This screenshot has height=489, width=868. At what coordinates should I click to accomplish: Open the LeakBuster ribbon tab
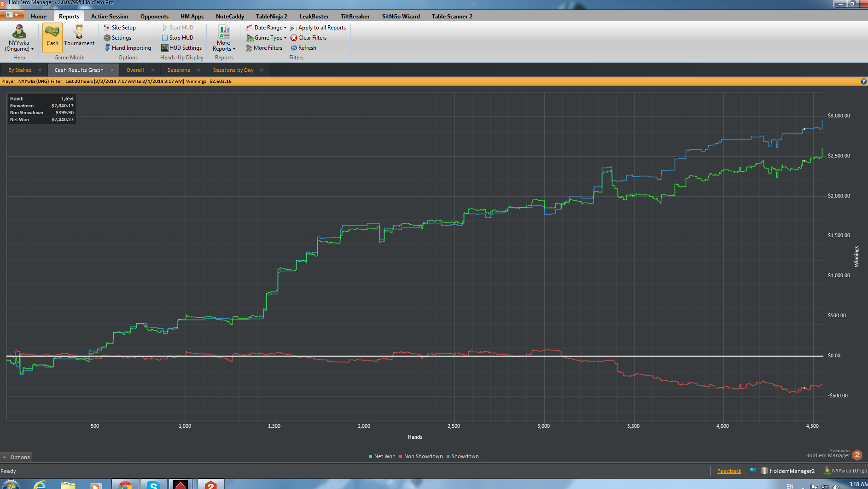[314, 17]
